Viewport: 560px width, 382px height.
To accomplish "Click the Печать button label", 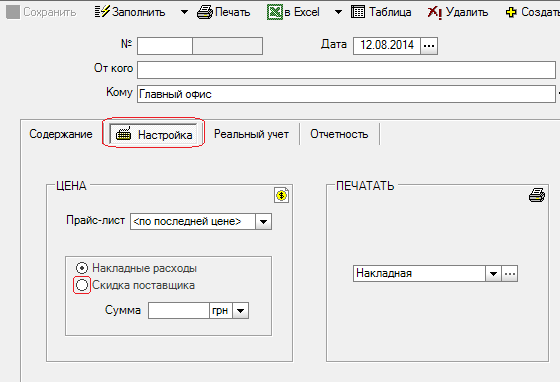I will pyautogui.click(x=232, y=12).
